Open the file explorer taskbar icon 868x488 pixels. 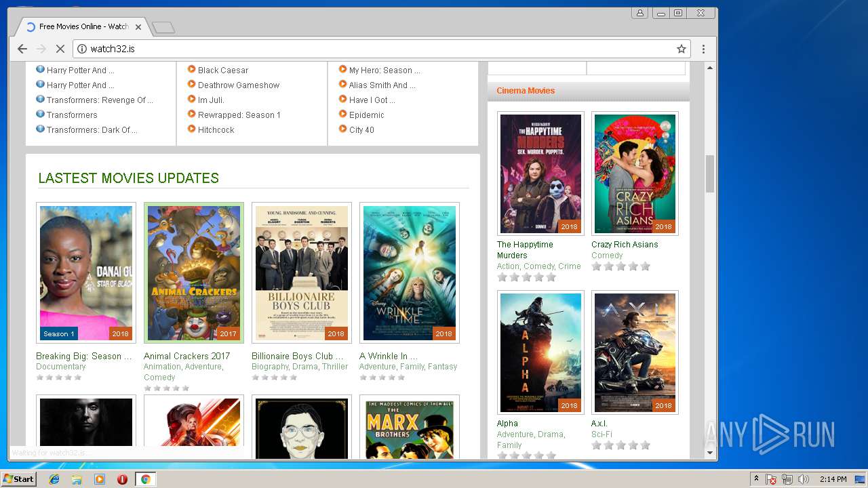point(77,479)
